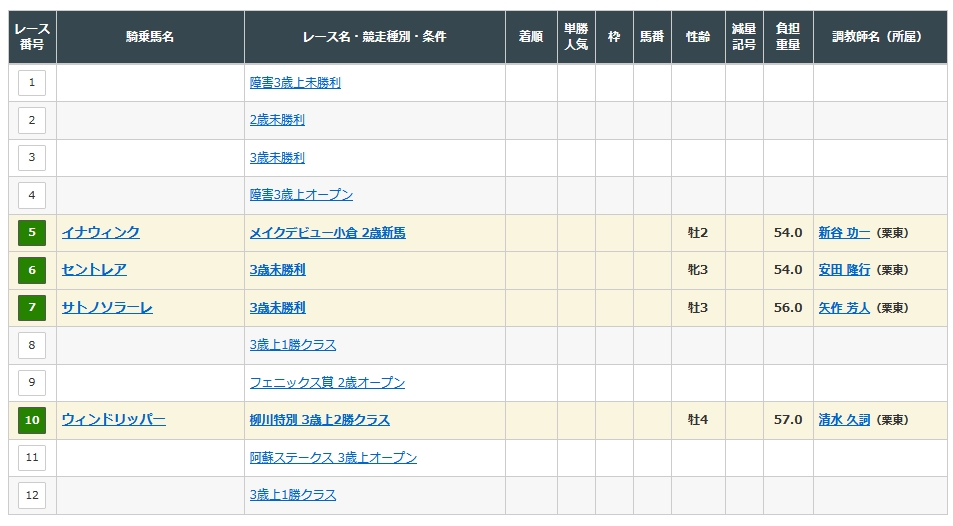Click the green race number 6 badge
953x526 pixels.
coord(31,270)
